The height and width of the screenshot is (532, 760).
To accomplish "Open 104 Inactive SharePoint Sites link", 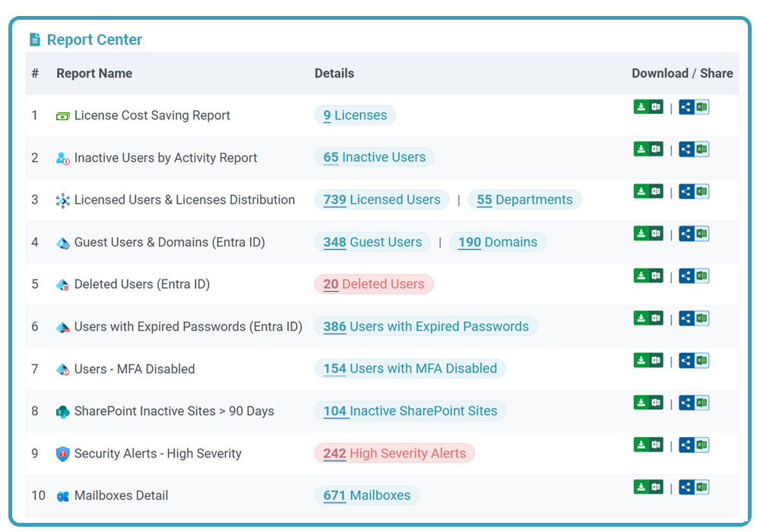I will 410,411.
